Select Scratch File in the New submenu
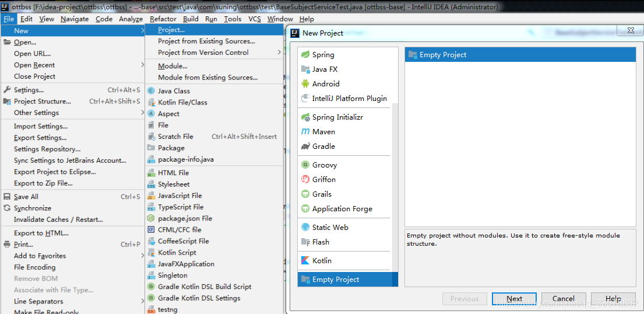 click(x=214, y=137)
